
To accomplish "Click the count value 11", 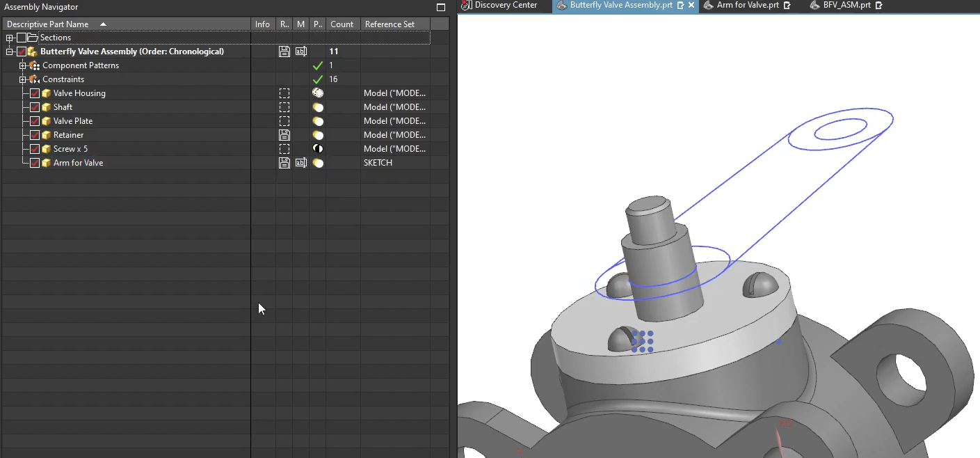I will pyautogui.click(x=334, y=52).
